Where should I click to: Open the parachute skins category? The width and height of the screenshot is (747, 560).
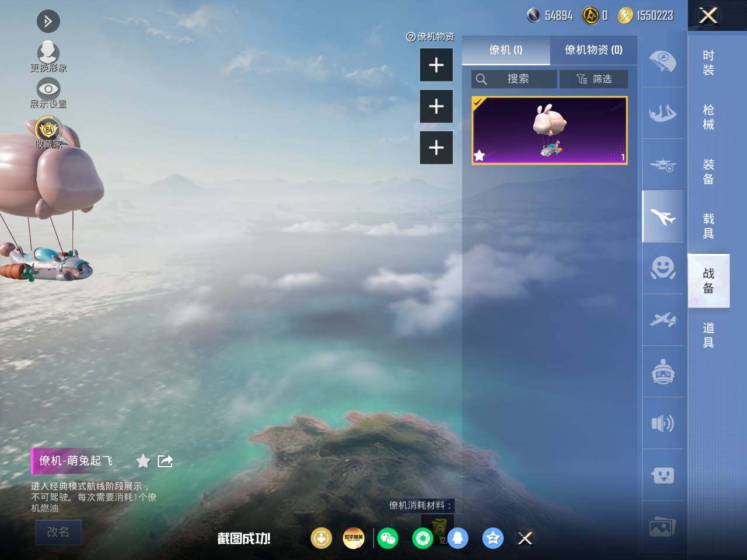coord(663,61)
